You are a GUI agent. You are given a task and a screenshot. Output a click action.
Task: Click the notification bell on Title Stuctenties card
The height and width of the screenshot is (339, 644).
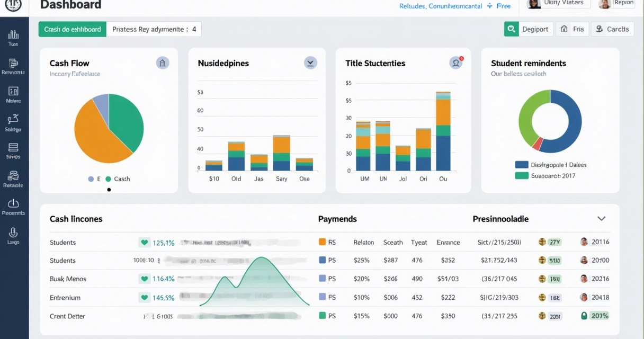click(455, 63)
